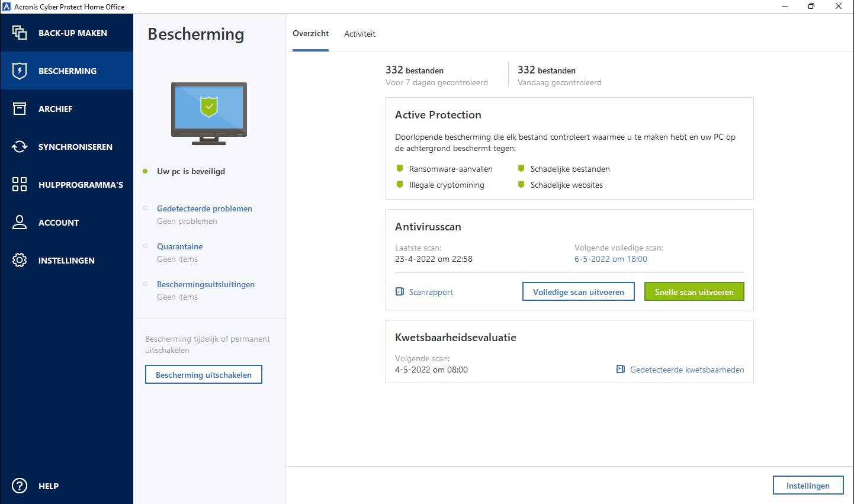854x504 pixels.
Task: Switch to the Activiteit tab
Action: [359, 34]
